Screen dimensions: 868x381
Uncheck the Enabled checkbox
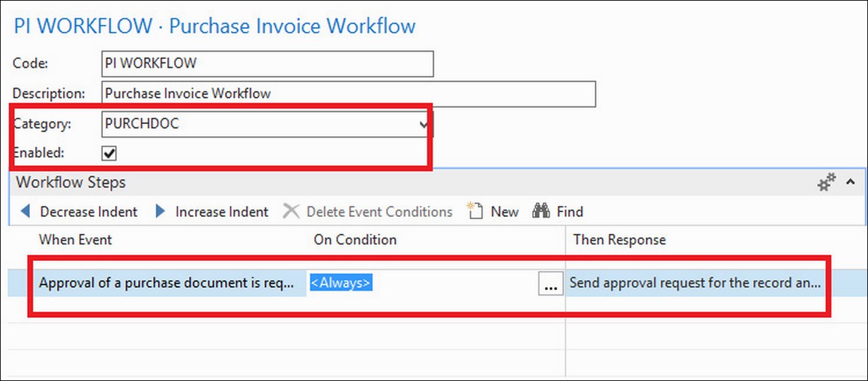pos(109,154)
